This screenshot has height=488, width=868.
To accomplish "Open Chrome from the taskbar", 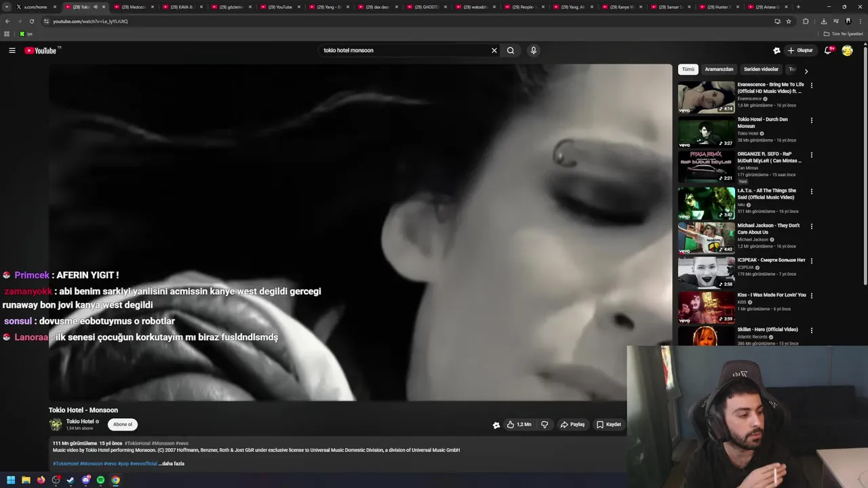I will point(116,480).
